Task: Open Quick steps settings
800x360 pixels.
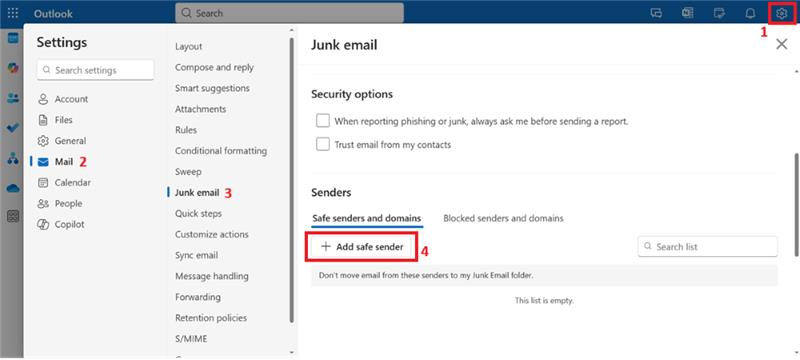Action: (198, 214)
